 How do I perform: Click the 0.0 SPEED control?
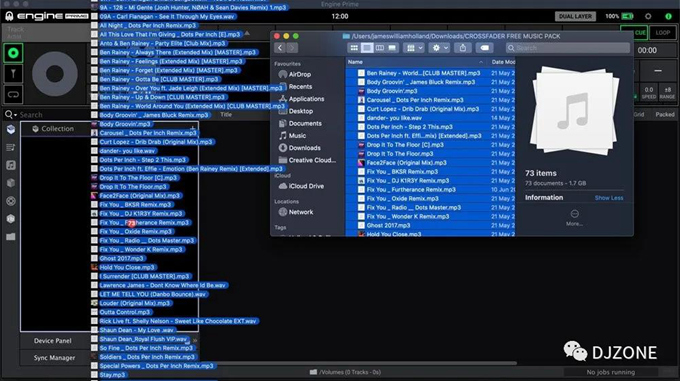[649, 92]
